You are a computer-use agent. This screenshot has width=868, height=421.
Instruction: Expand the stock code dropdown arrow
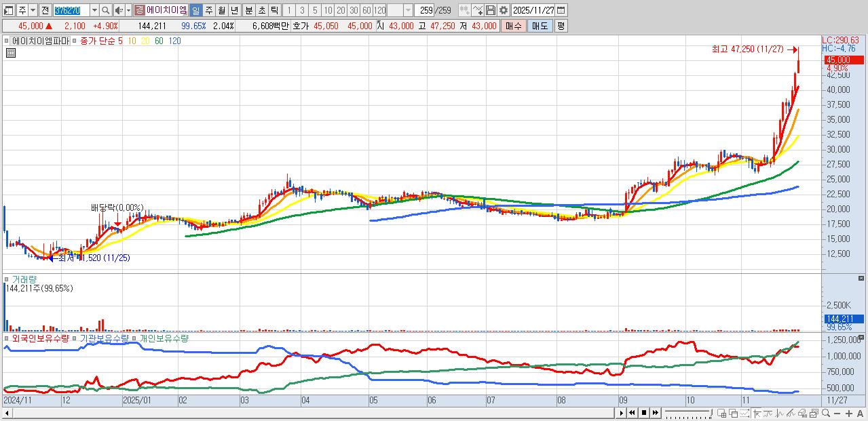click(94, 10)
